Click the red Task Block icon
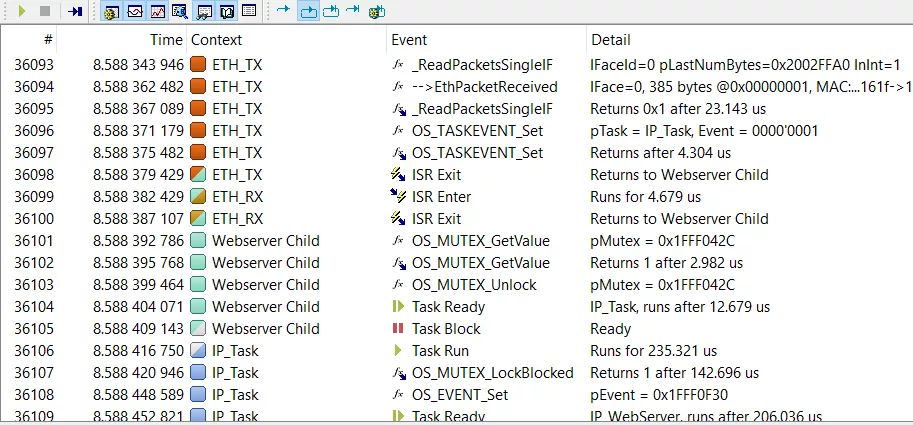Screen dimensions: 913x425 pyautogui.click(x=398, y=328)
